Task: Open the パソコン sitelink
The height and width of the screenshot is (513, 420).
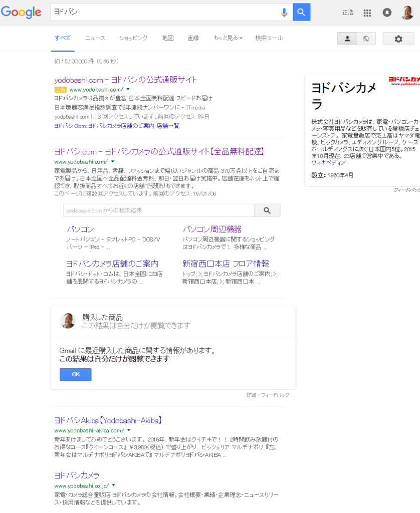Action: coord(80,229)
